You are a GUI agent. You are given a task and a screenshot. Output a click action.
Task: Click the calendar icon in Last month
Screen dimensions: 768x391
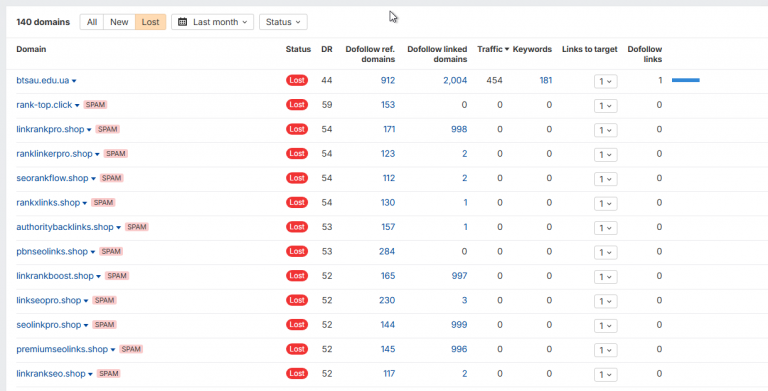coord(182,22)
